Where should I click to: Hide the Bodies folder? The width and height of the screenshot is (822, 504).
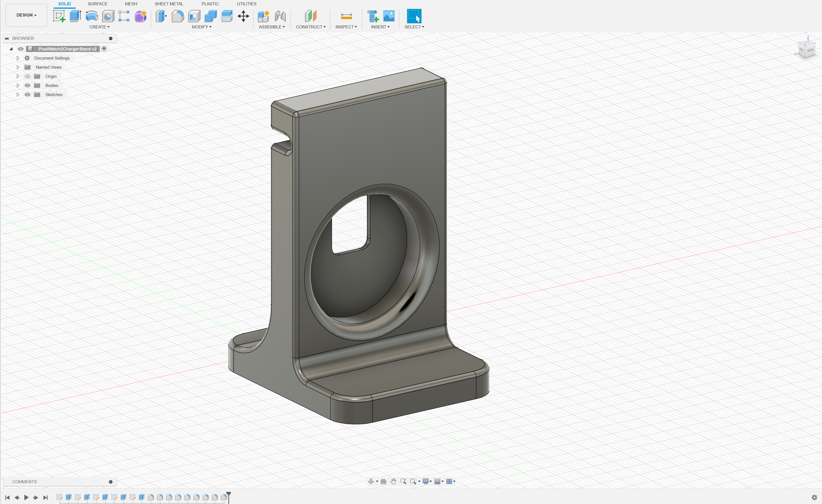(28, 85)
